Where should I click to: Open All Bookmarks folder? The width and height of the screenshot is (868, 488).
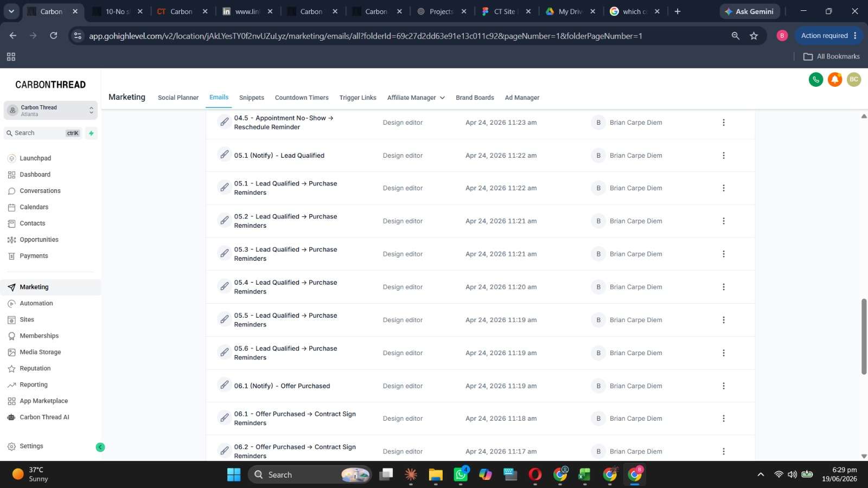pyautogui.click(x=832, y=56)
